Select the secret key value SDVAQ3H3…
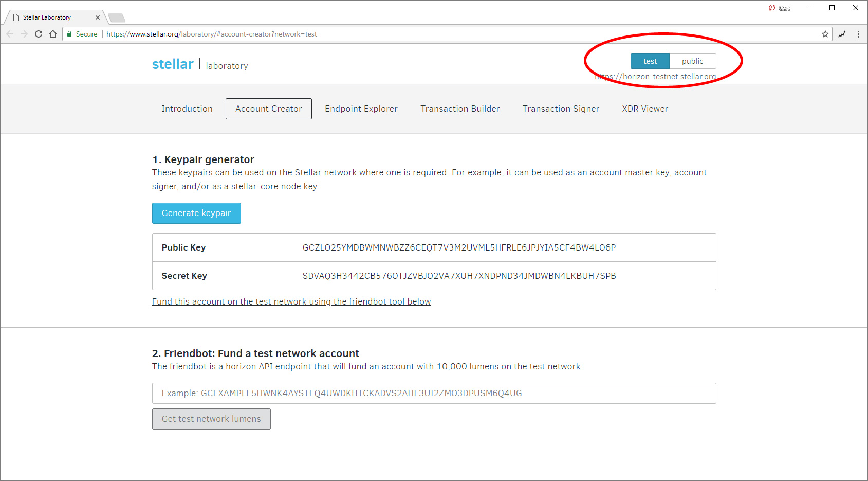This screenshot has width=868, height=481. (x=459, y=276)
